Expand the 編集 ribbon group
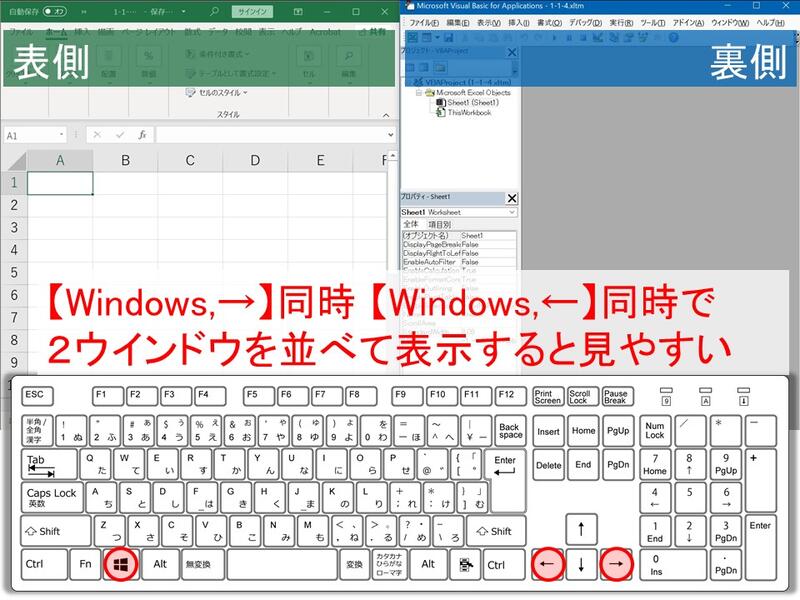800x600 pixels. pos(349,63)
